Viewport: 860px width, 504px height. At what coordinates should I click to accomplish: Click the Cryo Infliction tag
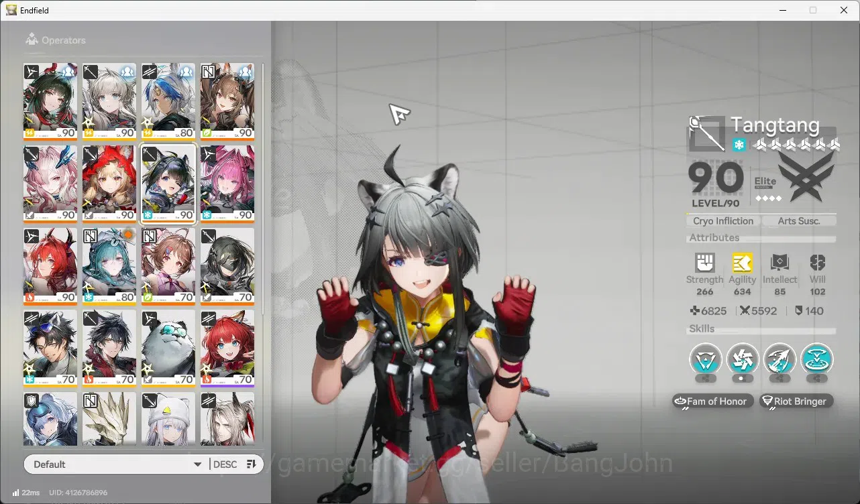point(723,220)
